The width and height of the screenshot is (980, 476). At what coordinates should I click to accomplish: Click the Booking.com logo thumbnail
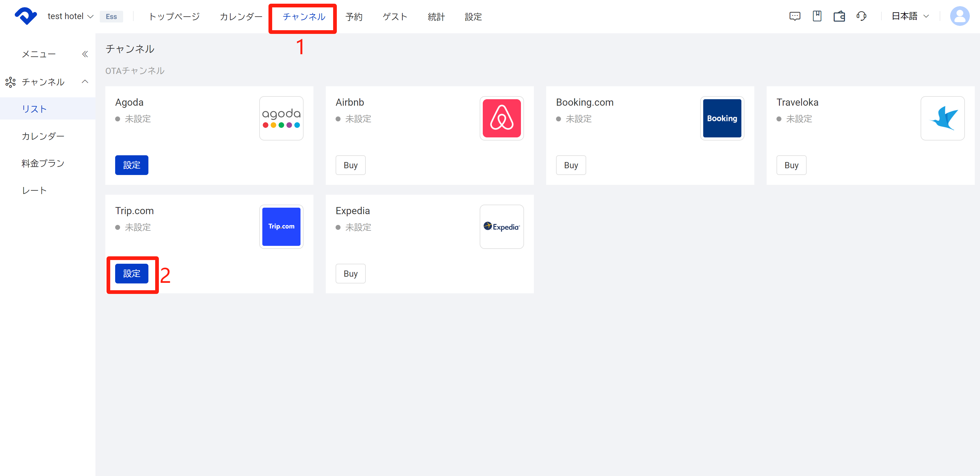(x=722, y=118)
